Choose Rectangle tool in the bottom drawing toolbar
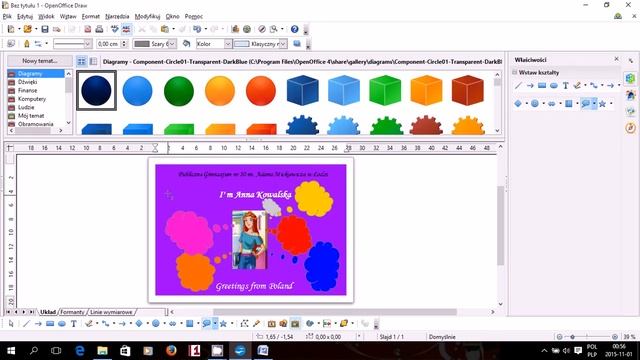 (x=50, y=324)
